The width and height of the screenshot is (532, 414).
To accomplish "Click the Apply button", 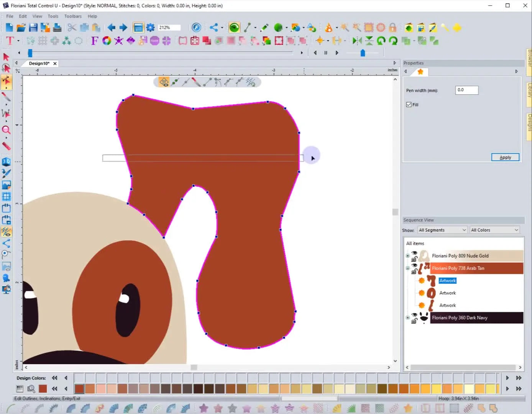I will pos(505,157).
